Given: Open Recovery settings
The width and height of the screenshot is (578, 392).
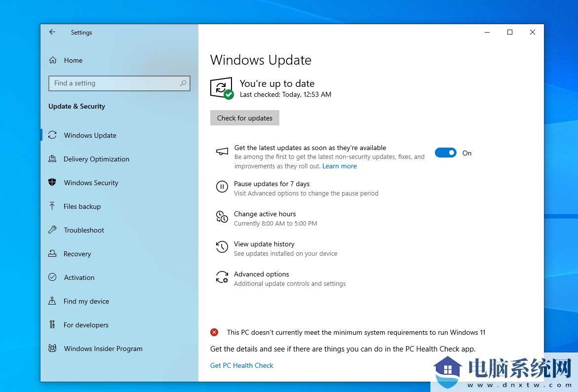Looking at the screenshot, I should tap(77, 254).
